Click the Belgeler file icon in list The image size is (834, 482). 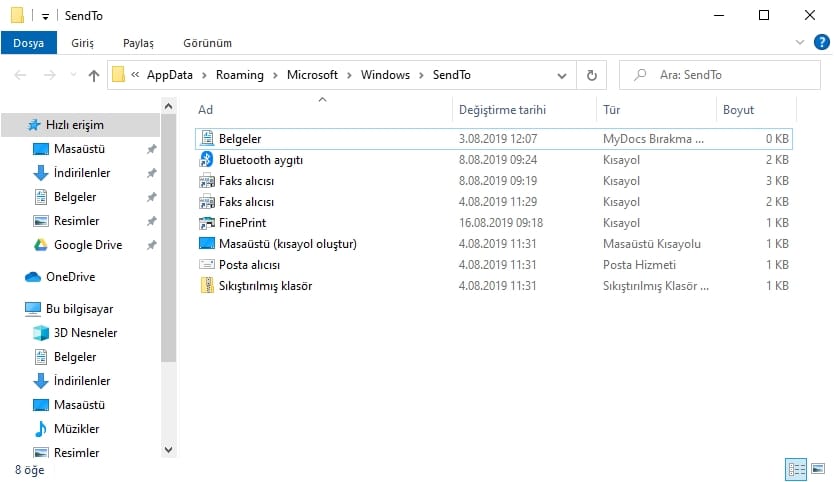(206, 138)
